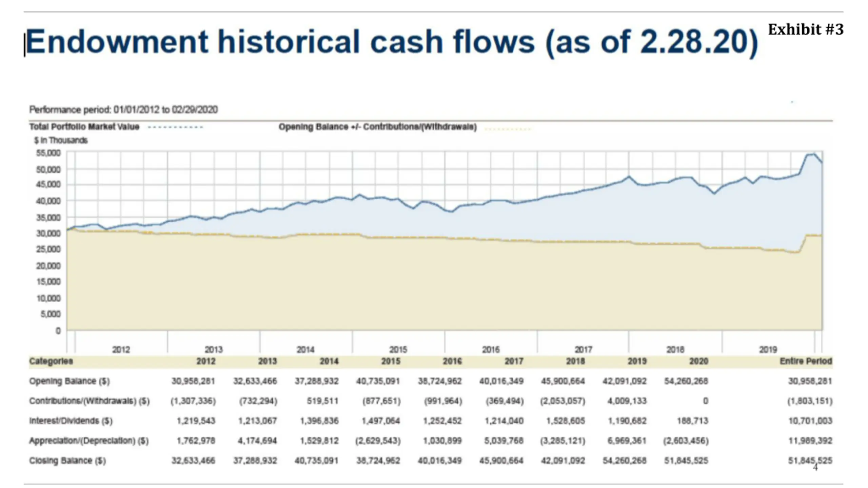Viewport: 868px width, 488px height.
Task: Click the Endowment historical cash flows title
Action: [392, 42]
